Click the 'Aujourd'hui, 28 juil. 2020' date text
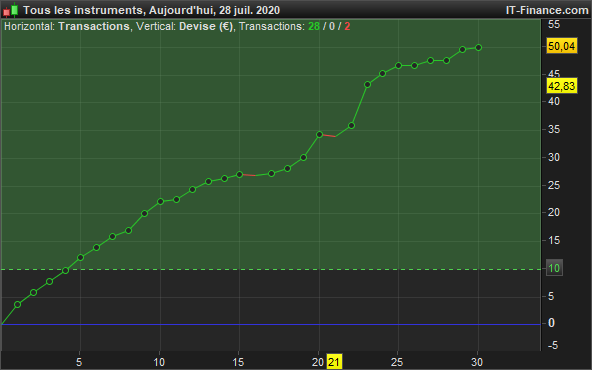The image size is (592, 370). click(214, 10)
